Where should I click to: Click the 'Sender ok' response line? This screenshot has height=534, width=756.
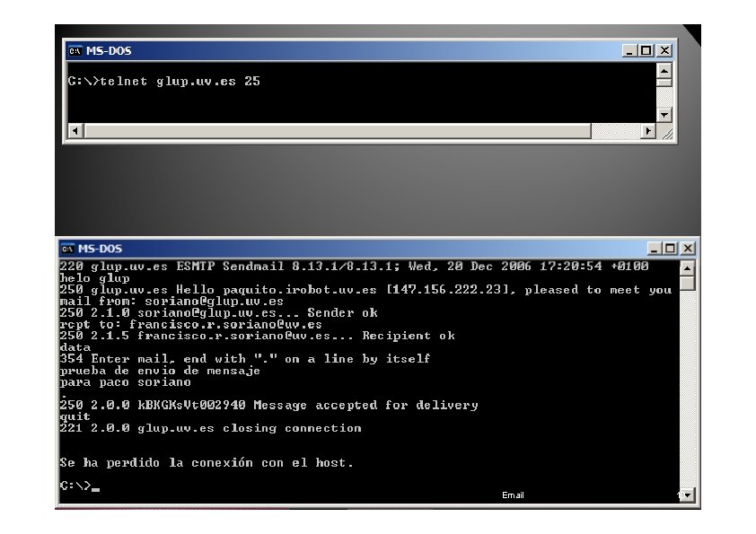(219, 313)
